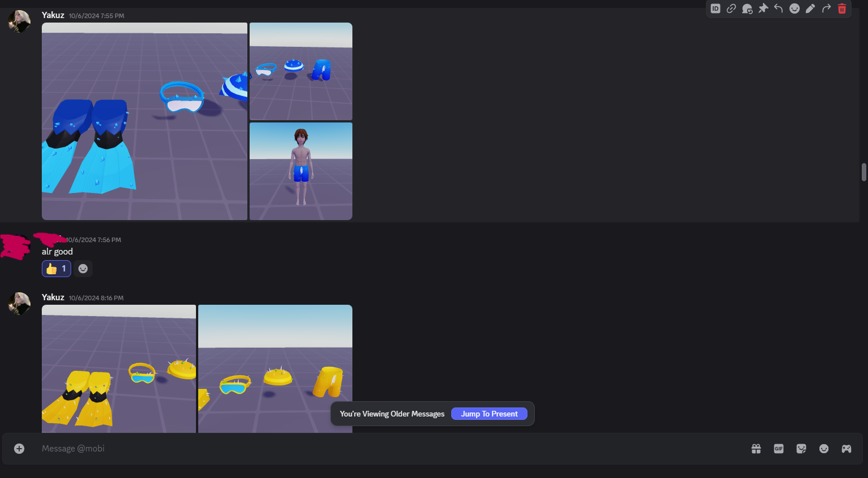Screen dimensions: 868x478
Task: Open Yakuz's avatar on the 7:55 PM message
Action: click(x=19, y=21)
